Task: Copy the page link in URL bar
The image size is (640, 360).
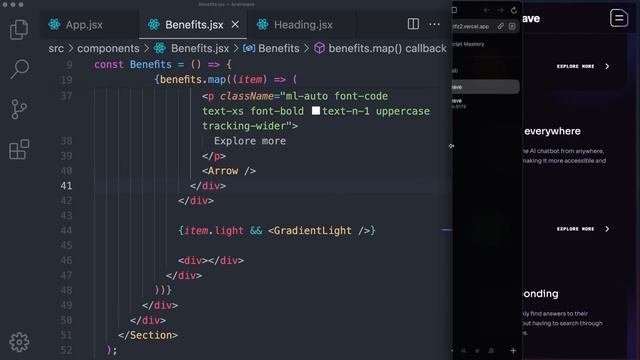Action: [500, 26]
